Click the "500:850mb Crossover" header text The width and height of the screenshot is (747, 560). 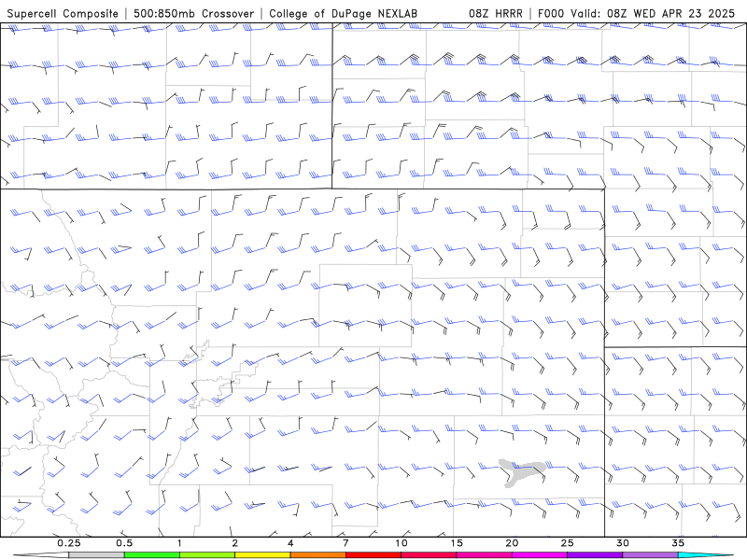click(x=193, y=13)
